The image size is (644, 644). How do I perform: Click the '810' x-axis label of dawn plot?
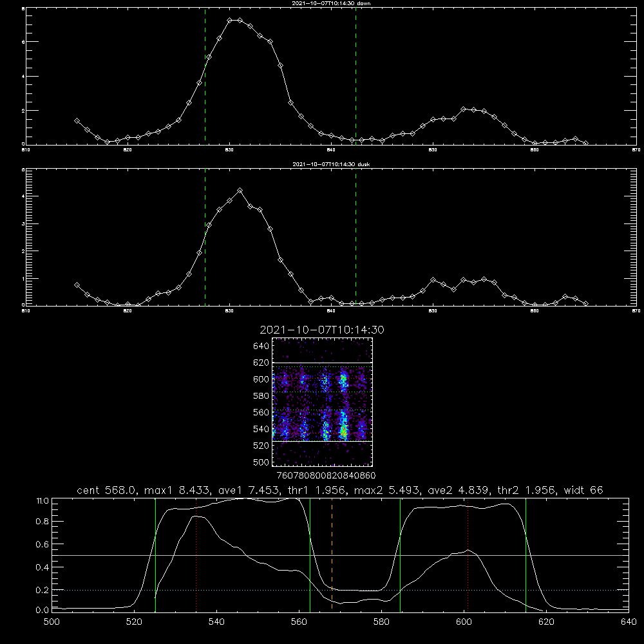26,150
